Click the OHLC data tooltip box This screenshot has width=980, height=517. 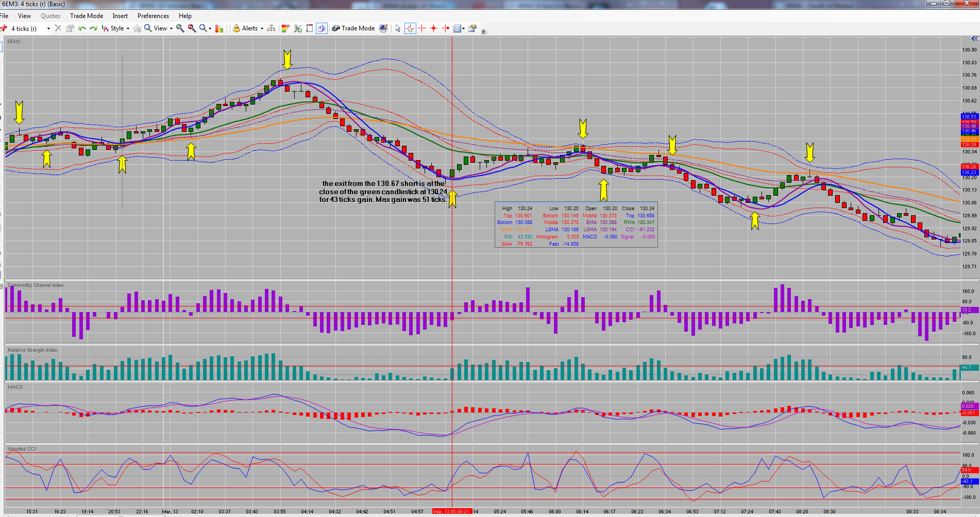(576, 225)
